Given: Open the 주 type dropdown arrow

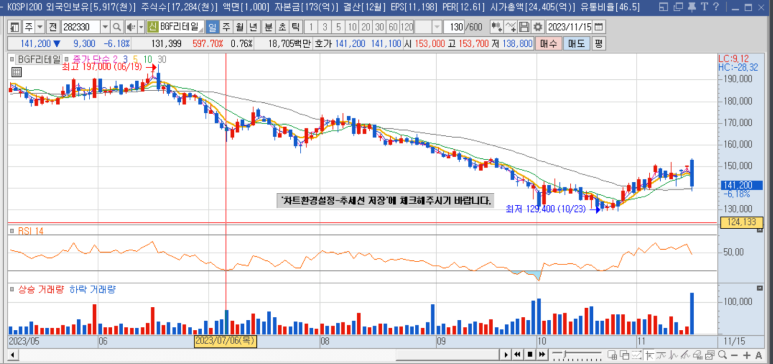Looking at the screenshot, I should (x=39, y=27).
